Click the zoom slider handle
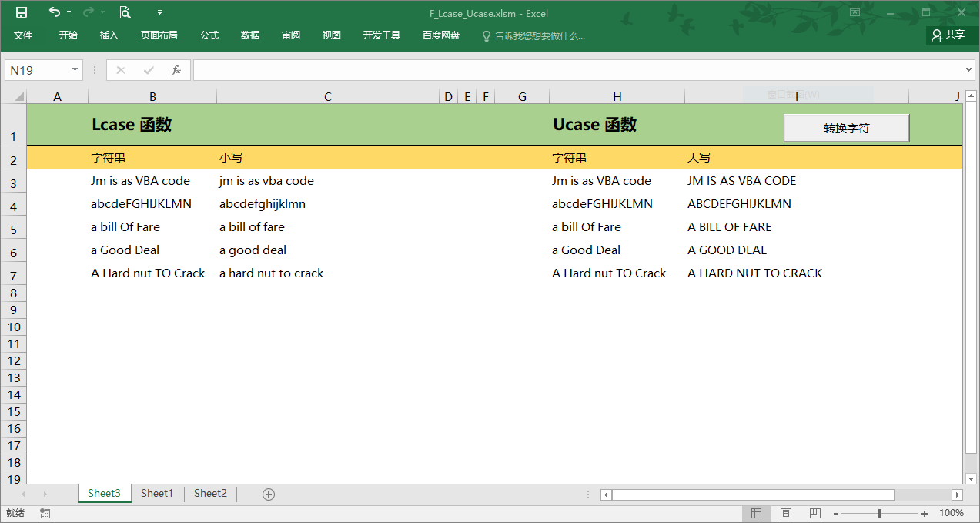The width and height of the screenshot is (980, 523). [x=880, y=513]
